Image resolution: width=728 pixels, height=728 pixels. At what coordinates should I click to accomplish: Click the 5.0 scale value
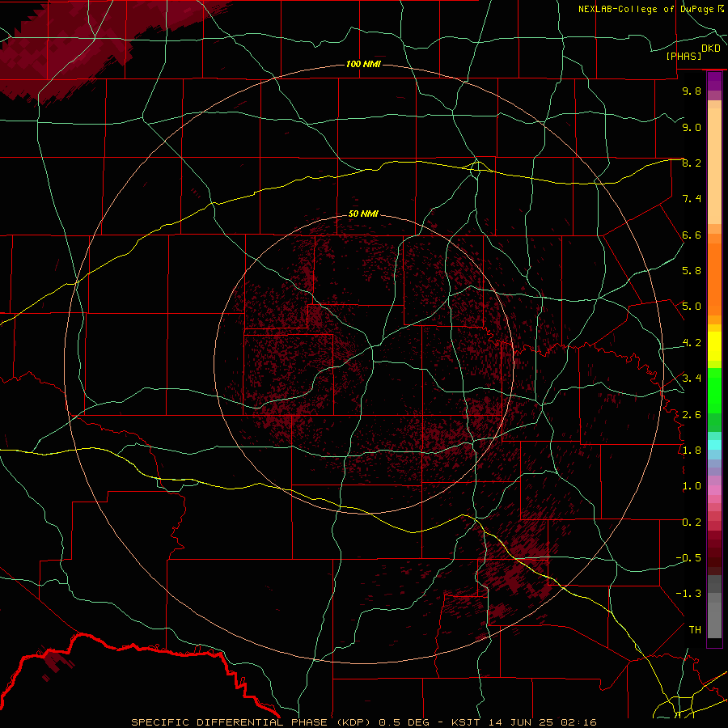(x=692, y=307)
